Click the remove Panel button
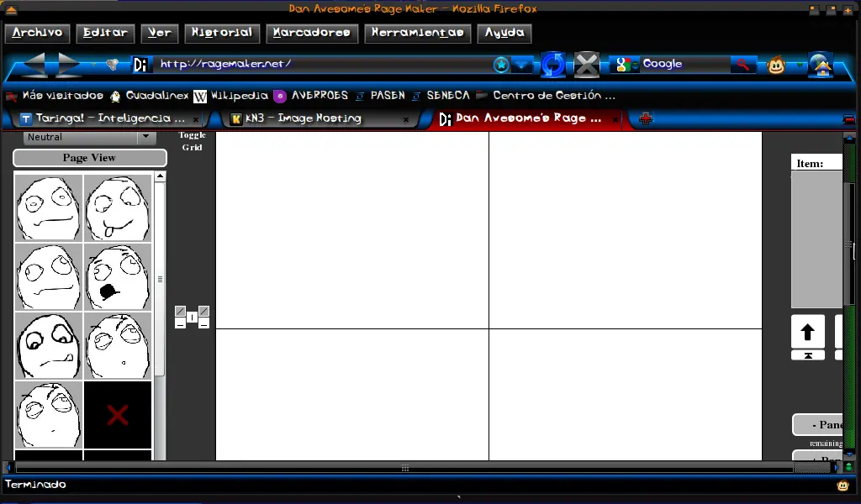The width and height of the screenshot is (861, 504). pos(818,424)
